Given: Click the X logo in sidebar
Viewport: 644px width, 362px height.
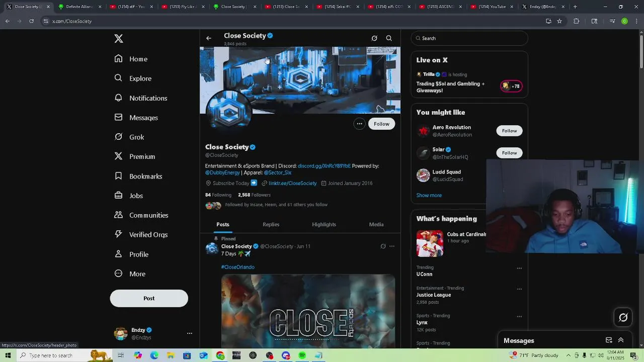Looking at the screenshot, I should [119, 39].
